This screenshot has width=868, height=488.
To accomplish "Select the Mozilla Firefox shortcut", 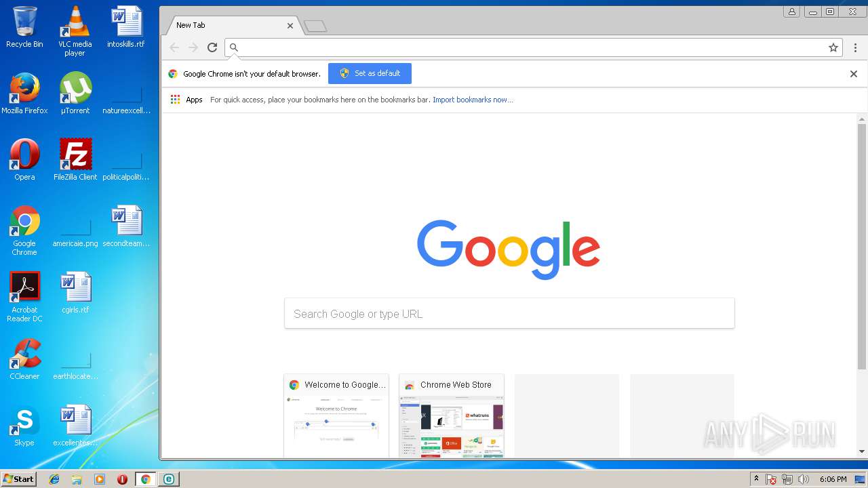I will click(x=24, y=94).
